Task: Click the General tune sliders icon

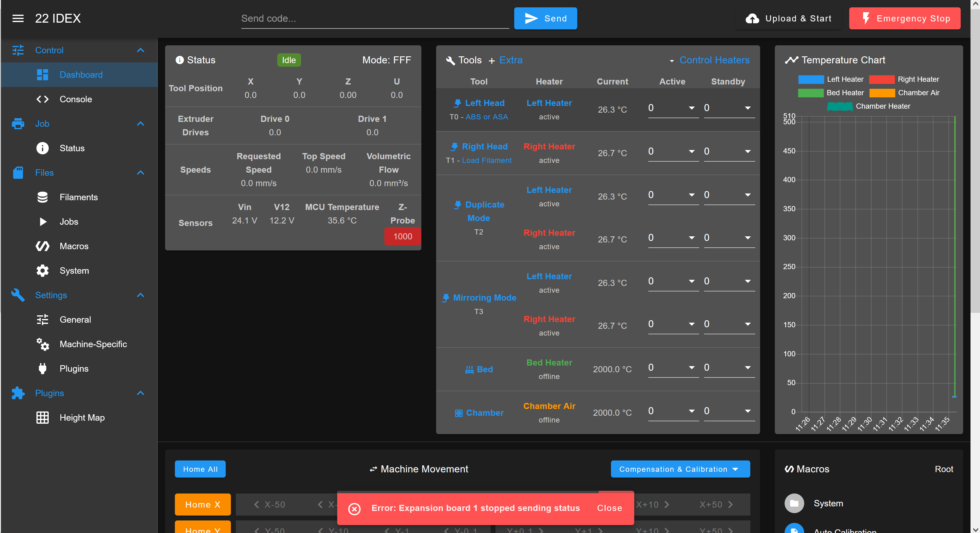Action: click(x=43, y=320)
